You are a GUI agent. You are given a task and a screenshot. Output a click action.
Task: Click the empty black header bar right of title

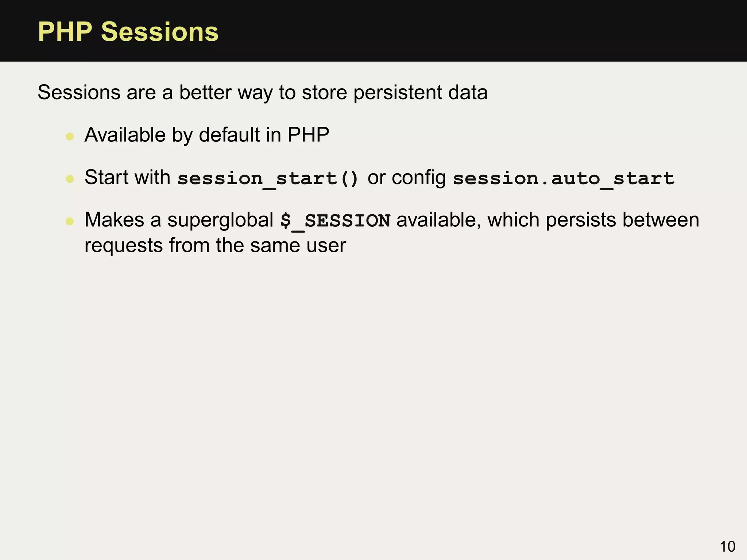[x=474, y=31]
